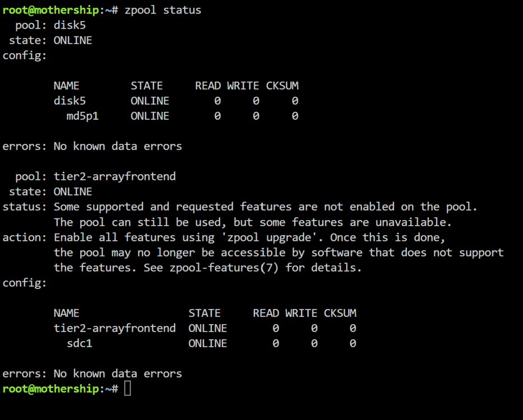The width and height of the screenshot is (523, 420).
Task: Click tier2-arrayfrontend in the config table
Action: point(115,328)
